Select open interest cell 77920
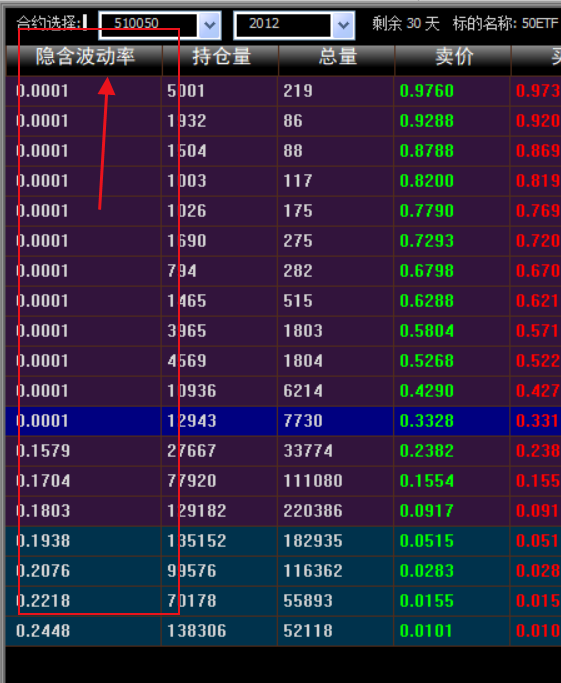 pos(192,481)
